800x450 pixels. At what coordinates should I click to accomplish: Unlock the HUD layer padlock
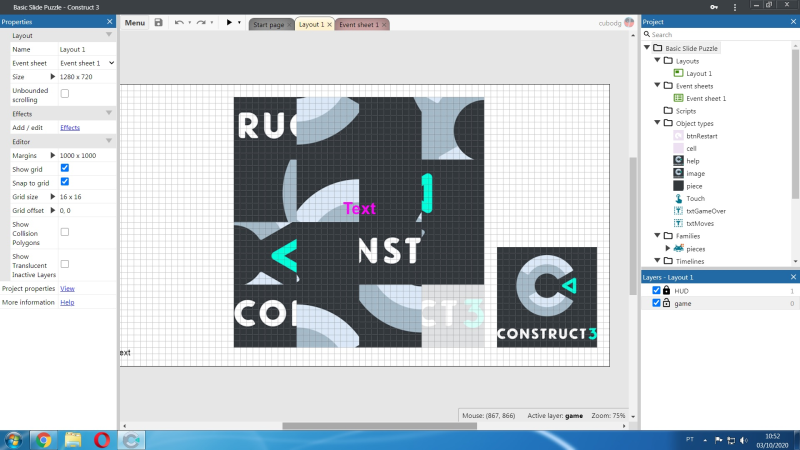point(666,290)
